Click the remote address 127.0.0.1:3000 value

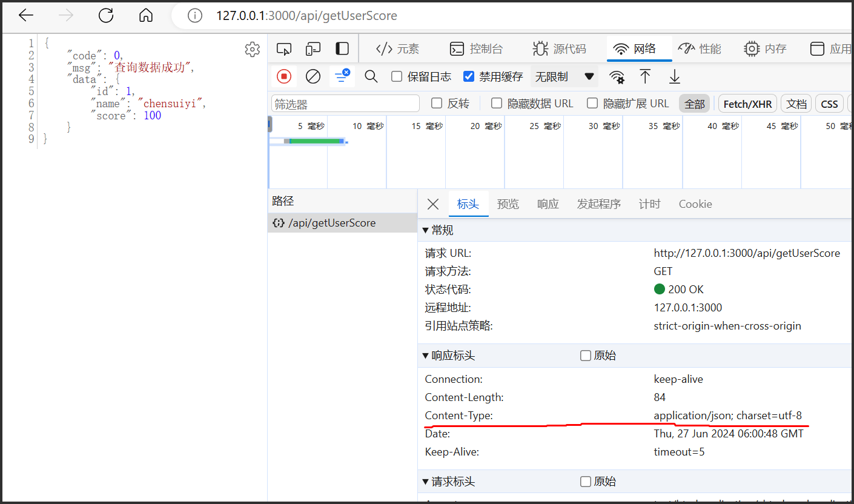[x=688, y=308]
